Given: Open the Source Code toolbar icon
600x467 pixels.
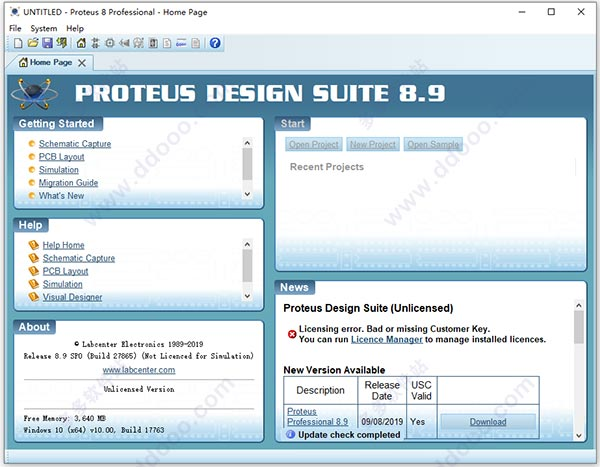Looking at the screenshot, I should click(x=181, y=43).
